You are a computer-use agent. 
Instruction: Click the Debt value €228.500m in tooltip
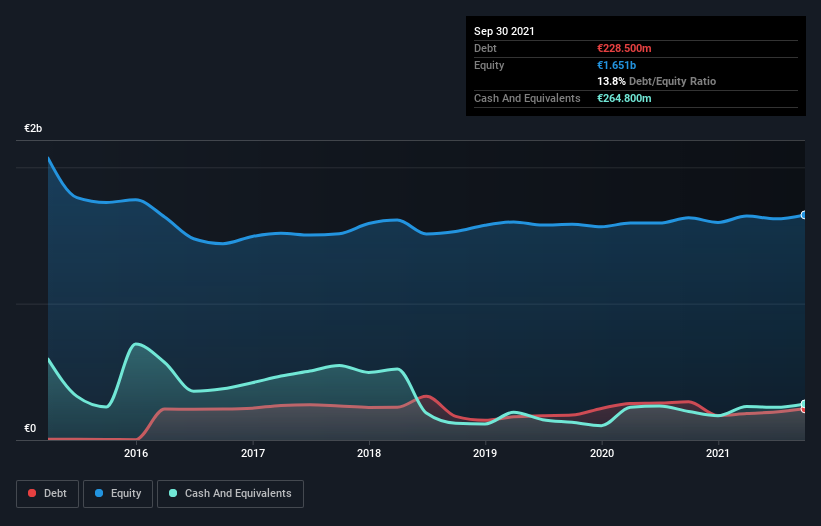624,48
